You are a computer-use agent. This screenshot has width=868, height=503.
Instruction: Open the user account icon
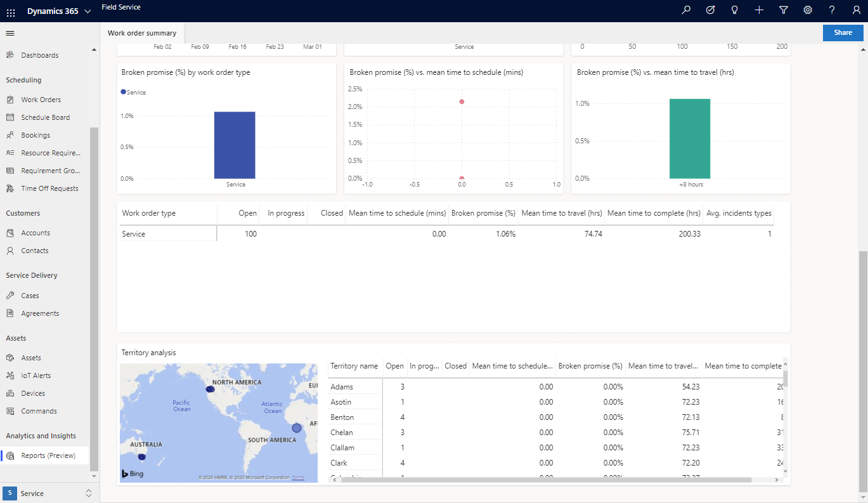click(857, 10)
